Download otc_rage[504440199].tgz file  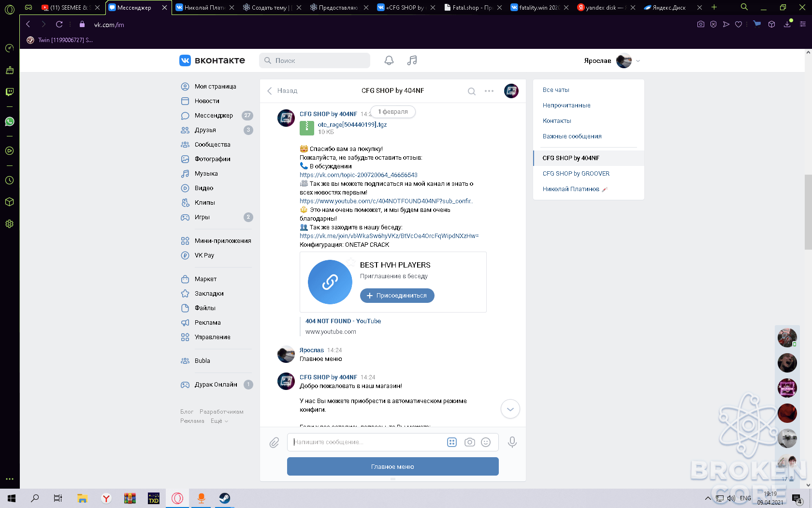click(x=352, y=125)
